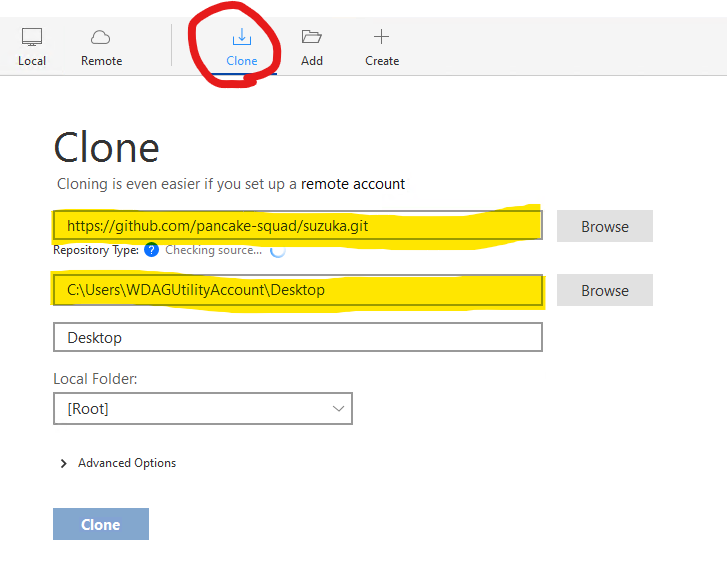This screenshot has width=727, height=577.
Task: Click the blue Clone button
Action: [x=101, y=524]
